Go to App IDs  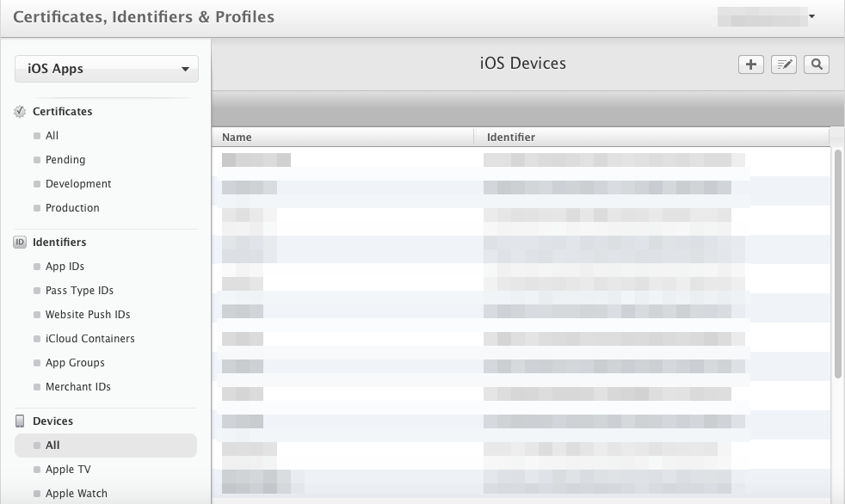coord(65,267)
